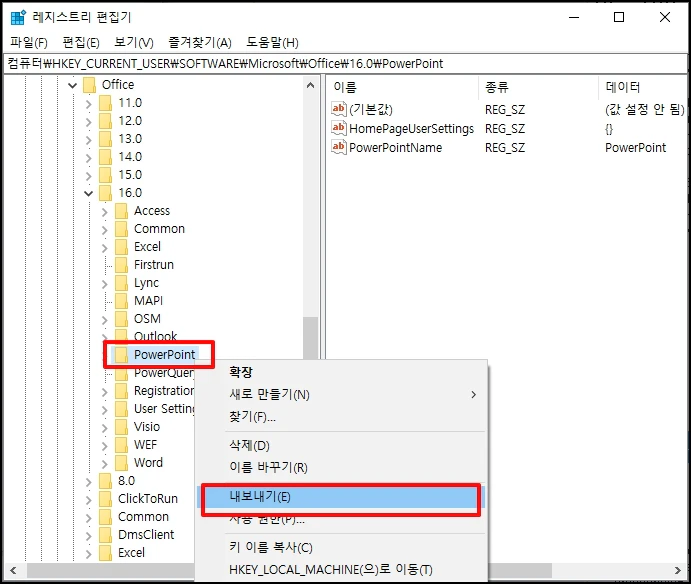Screen dimensions: 691x584
Task: Expand the 14.0 key
Action: pos(89,158)
